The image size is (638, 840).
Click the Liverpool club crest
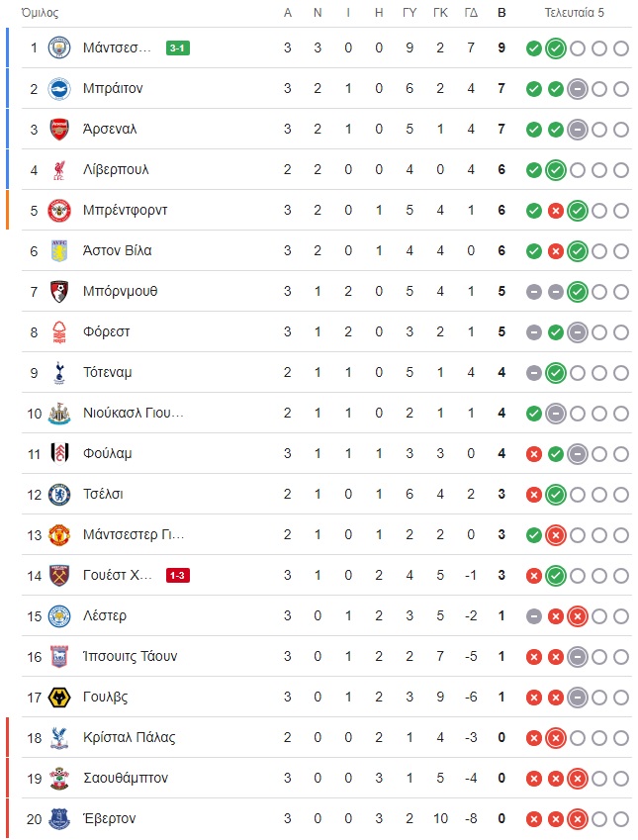coord(59,170)
